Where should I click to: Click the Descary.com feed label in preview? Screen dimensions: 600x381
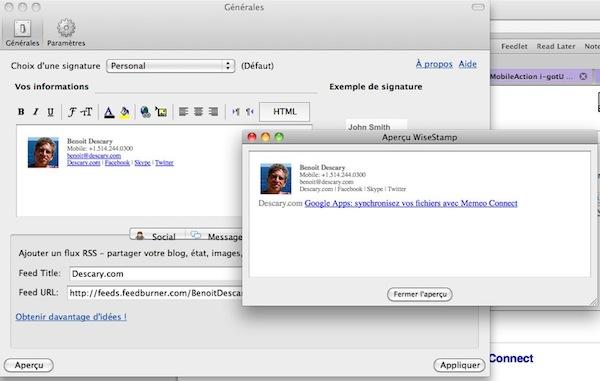[280, 204]
